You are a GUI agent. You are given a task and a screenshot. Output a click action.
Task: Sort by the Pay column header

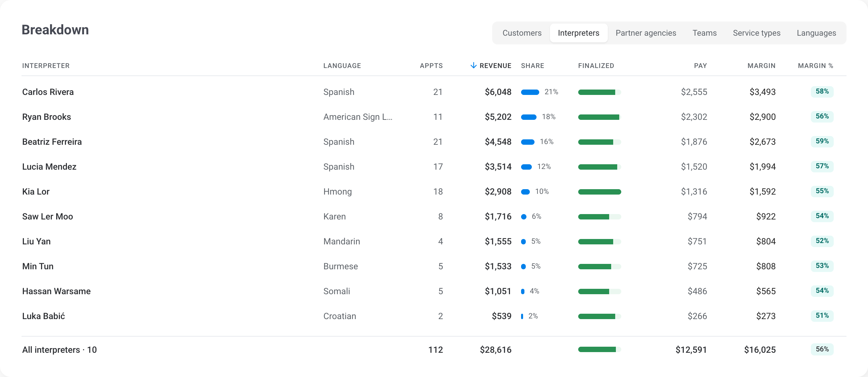(x=700, y=66)
